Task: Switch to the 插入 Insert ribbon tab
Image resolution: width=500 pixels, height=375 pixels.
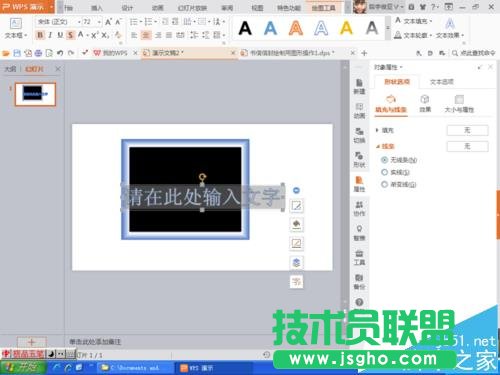Action: coord(96,8)
